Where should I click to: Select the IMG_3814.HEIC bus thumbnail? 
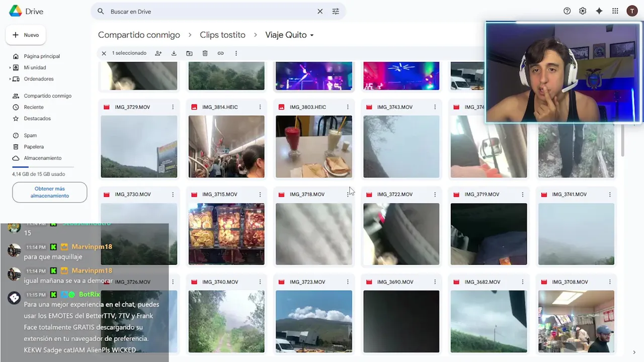pos(226,146)
